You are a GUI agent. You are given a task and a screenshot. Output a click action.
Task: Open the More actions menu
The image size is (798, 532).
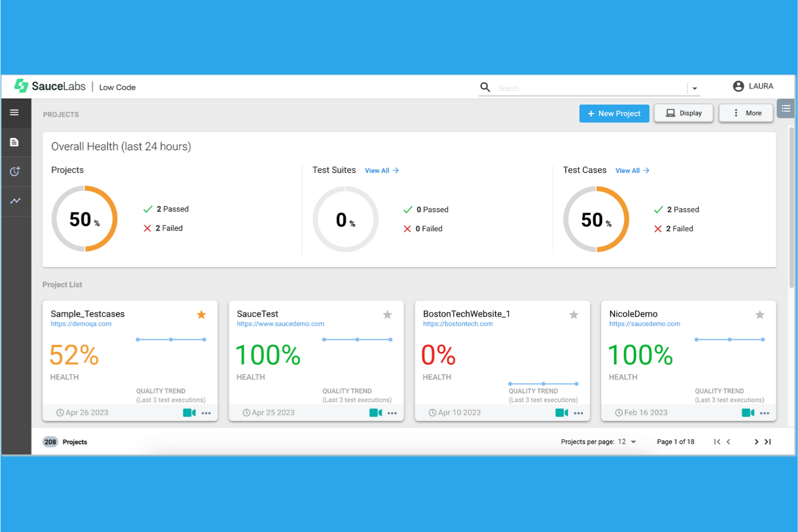click(746, 113)
